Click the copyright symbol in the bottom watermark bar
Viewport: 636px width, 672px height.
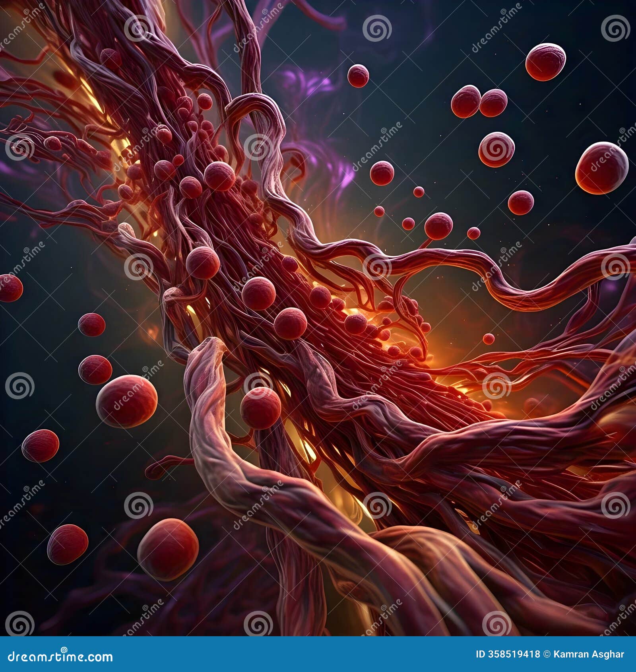[x=547, y=654]
